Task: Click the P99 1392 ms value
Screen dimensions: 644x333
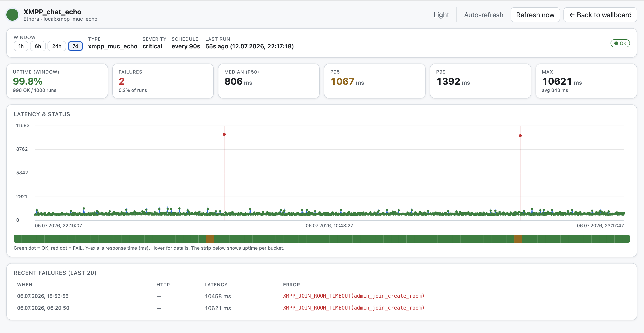Action: (453, 81)
